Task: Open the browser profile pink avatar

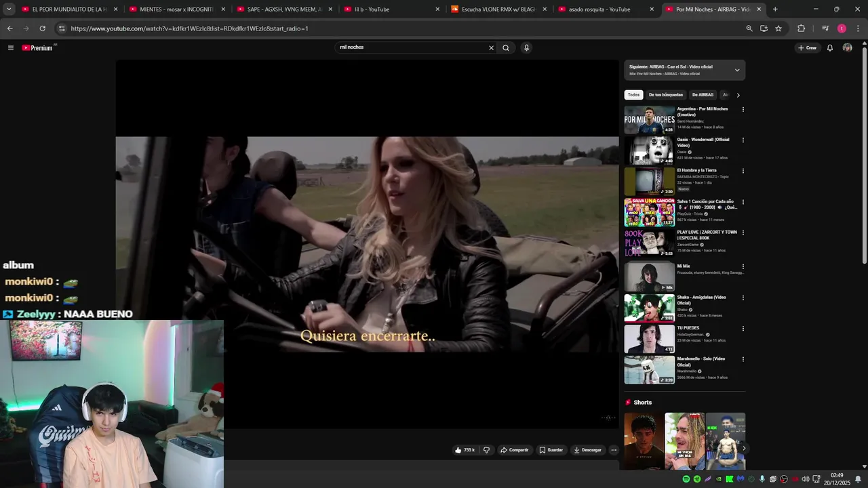Action: (x=842, y=28)
